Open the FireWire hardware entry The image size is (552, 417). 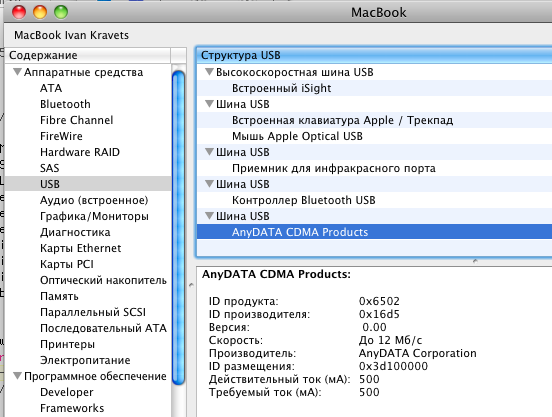[61, 136]
